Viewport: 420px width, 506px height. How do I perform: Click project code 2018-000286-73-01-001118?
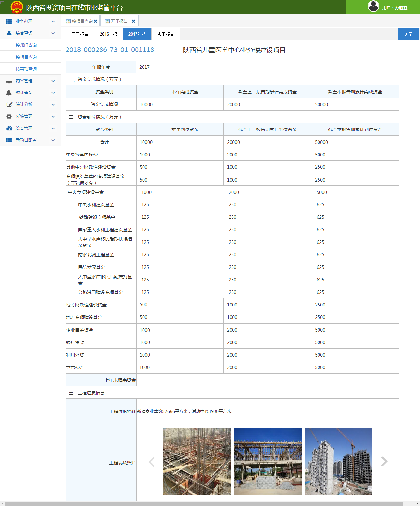(x=110, y=50)
